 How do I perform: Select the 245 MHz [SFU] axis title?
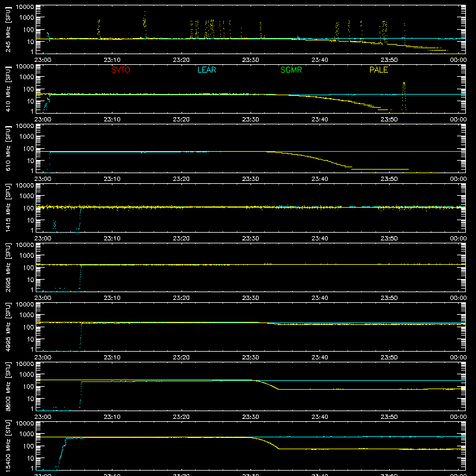[8, 29]
